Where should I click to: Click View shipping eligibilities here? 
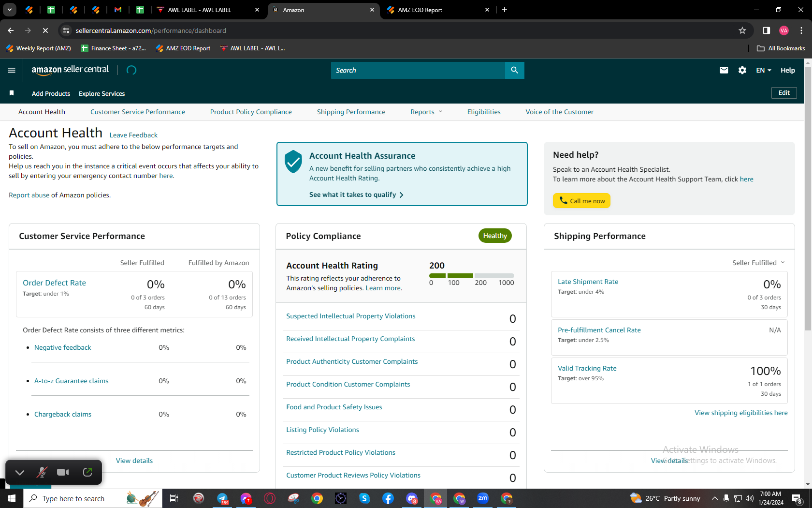point(741,413)
